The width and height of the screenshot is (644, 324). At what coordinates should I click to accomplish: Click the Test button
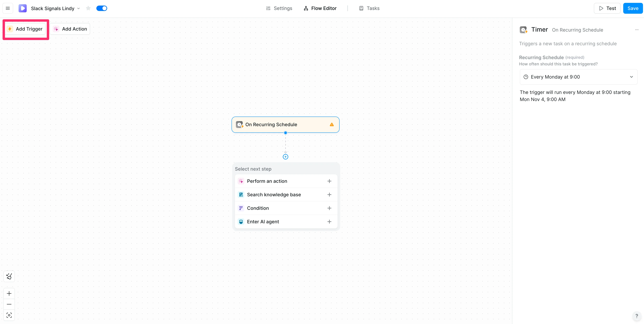607,8
